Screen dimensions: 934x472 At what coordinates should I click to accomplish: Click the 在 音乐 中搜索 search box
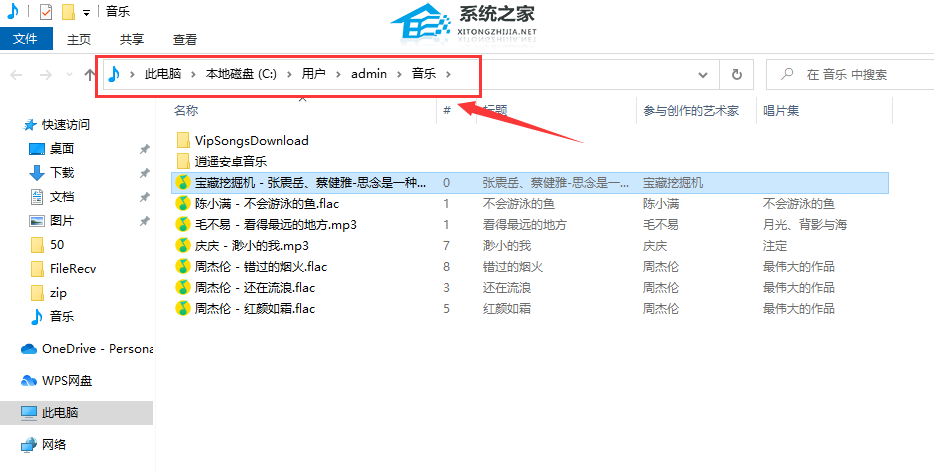851,74
